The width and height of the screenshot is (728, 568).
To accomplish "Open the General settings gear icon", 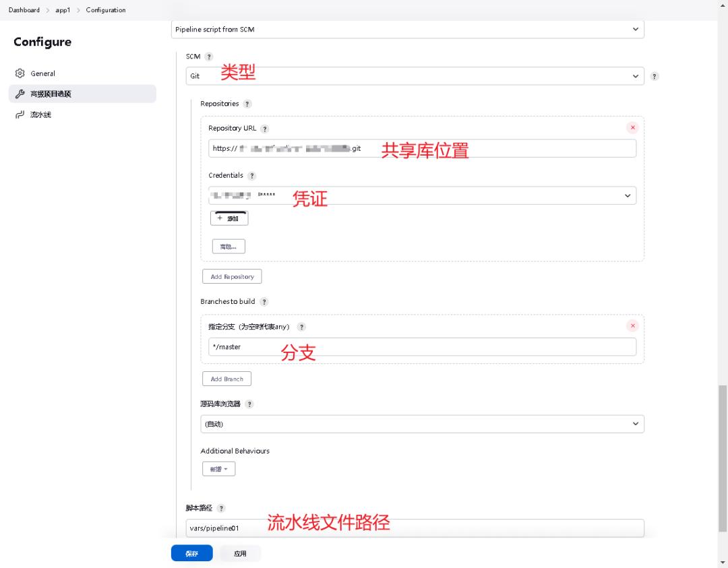I will (20, 73).
